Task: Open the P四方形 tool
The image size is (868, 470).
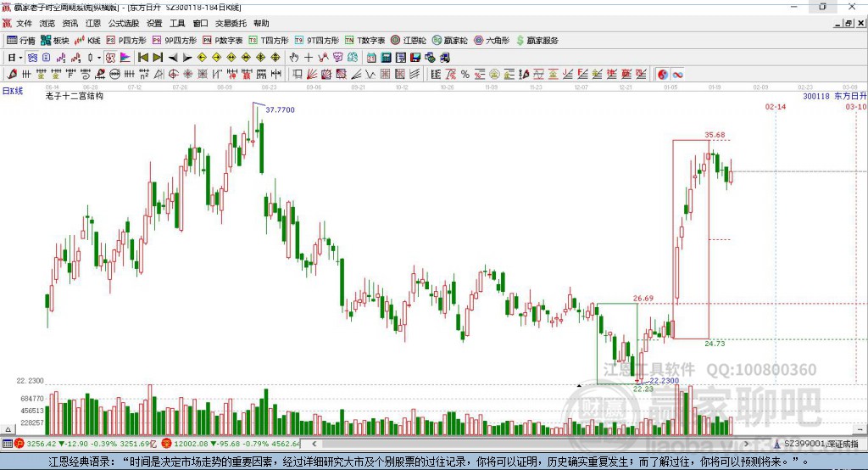Action: click(x=126, y=41)
